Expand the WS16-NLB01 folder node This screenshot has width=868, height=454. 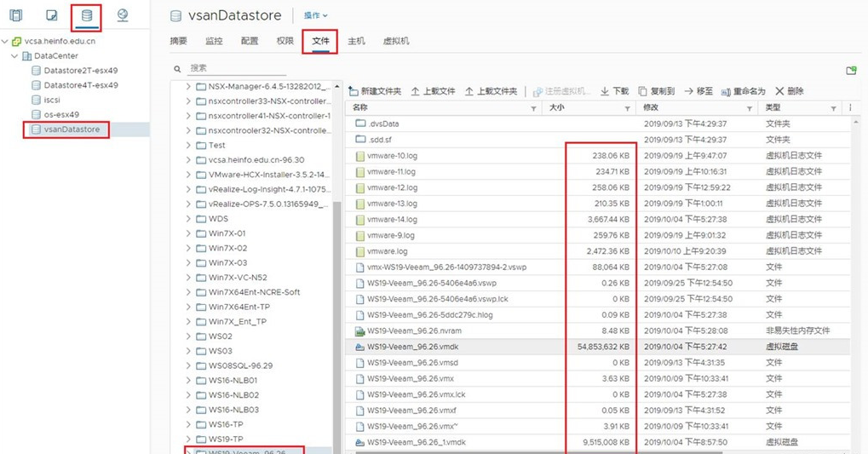188,380
